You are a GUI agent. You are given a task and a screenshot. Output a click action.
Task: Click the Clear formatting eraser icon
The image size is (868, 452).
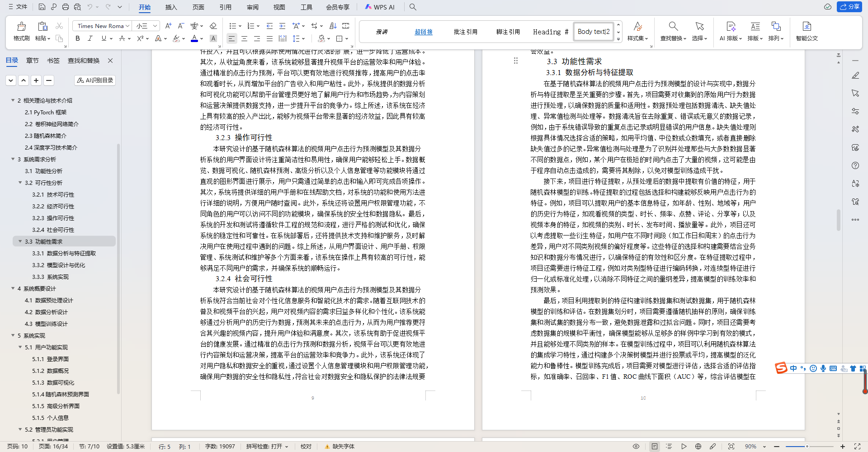(x=213, y=26)
